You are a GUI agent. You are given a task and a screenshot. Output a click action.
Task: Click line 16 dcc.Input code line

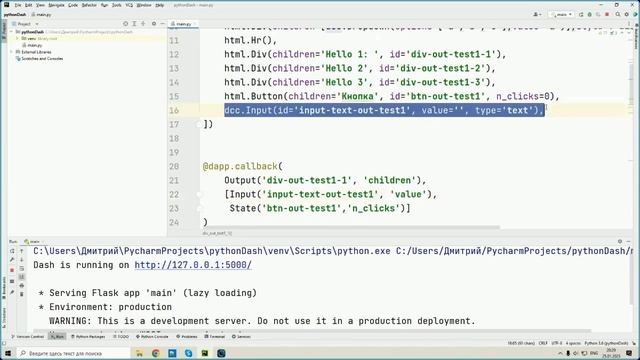click(x=384, y=110)
